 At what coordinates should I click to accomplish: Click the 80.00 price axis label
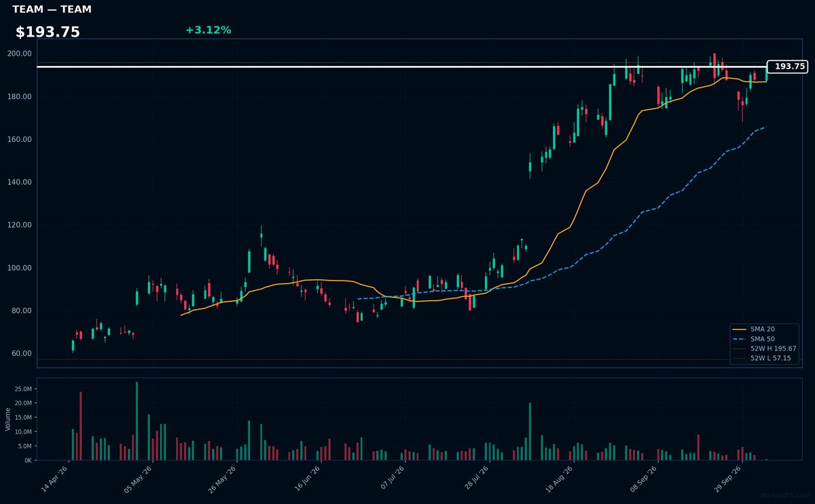tap(21, 310)
